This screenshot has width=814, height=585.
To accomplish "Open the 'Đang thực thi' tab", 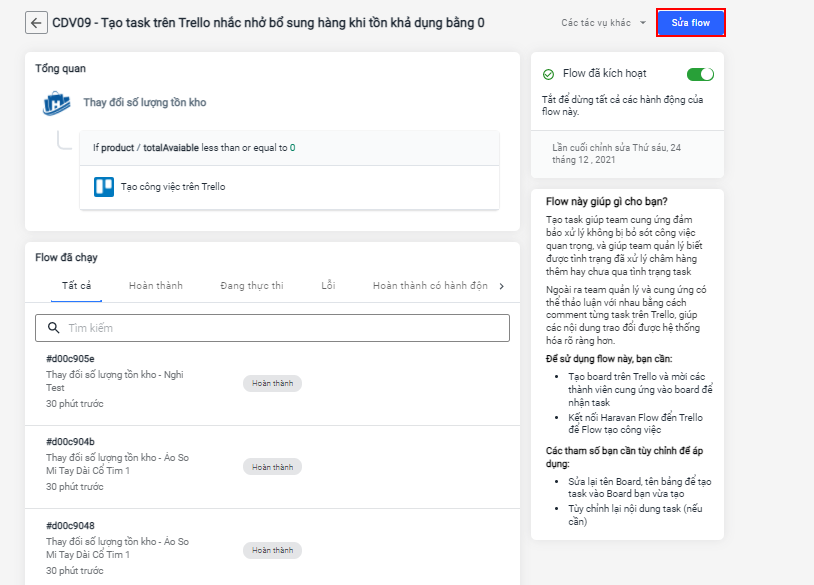I will 252,286.
